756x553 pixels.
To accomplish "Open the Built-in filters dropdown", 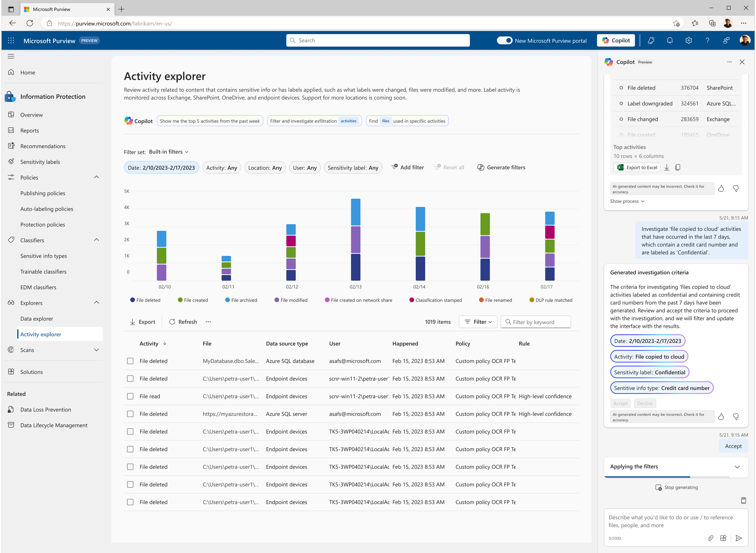I will click(169, 152).
